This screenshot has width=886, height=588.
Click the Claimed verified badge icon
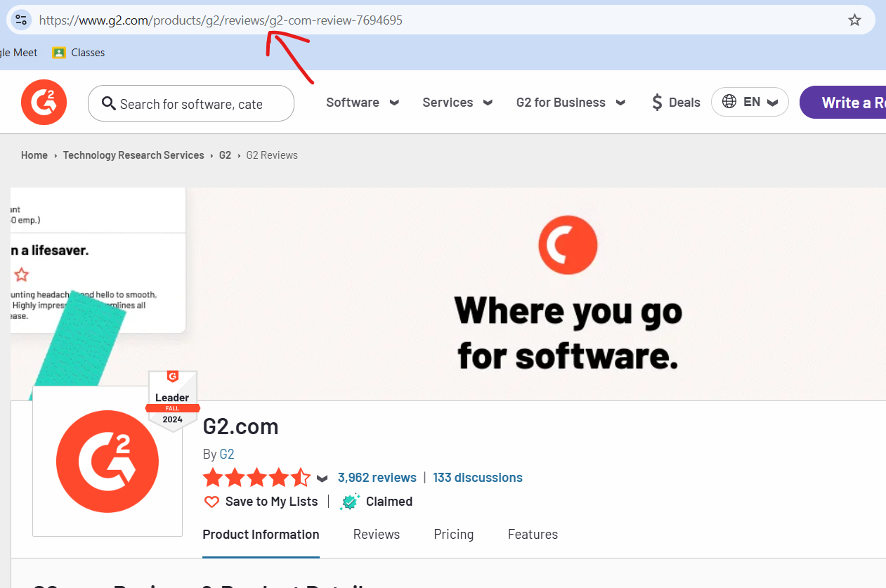click(349, 502)
